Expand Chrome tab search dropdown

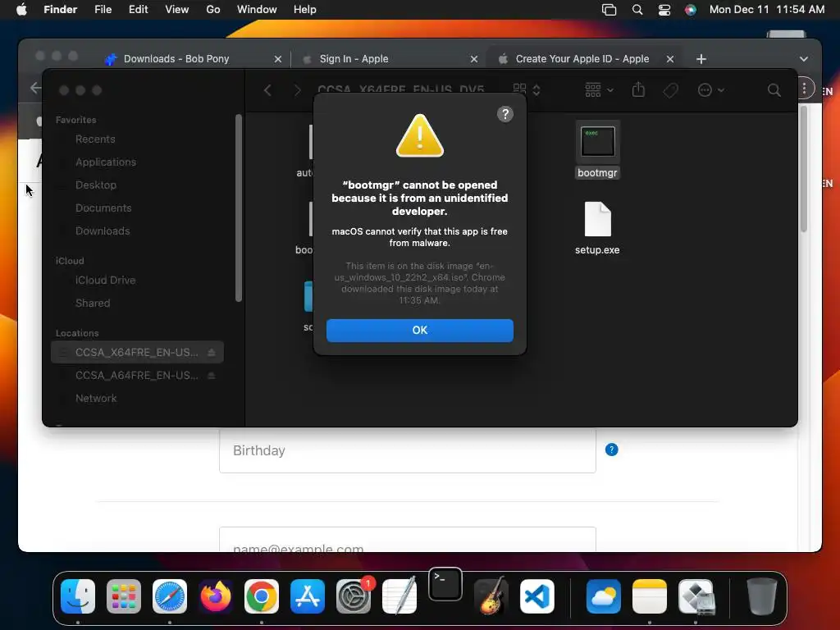[x=804, y=59]
